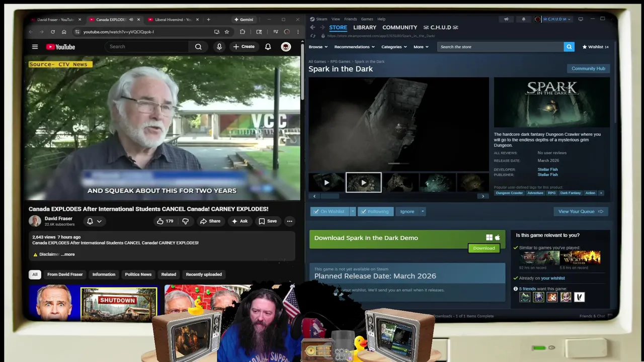Image resolution: width=644 pixels, height=362 pixels.
Task: Open the Recommendations dropdown in Steam
Action: point(354,47)
